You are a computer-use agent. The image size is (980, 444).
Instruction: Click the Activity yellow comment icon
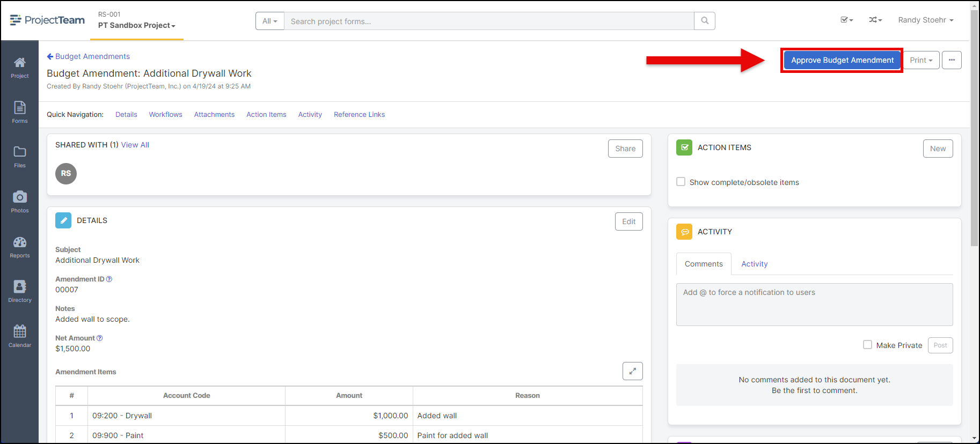pyautogui.click(x=684, y=232)
